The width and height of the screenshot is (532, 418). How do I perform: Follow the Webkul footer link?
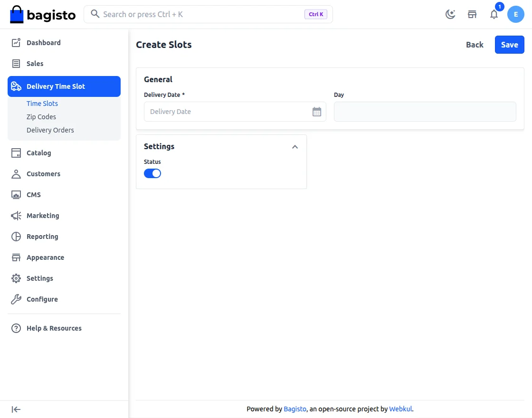400,409
